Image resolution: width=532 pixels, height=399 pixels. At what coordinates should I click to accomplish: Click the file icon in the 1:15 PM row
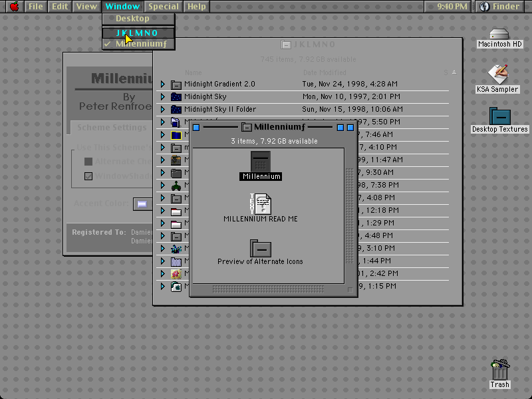tap(176, 287)
